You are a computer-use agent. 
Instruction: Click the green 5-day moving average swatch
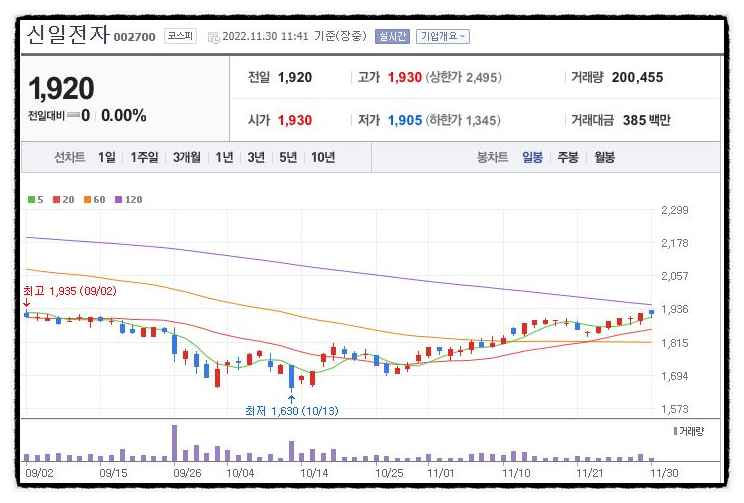click(x=31, y=199)
